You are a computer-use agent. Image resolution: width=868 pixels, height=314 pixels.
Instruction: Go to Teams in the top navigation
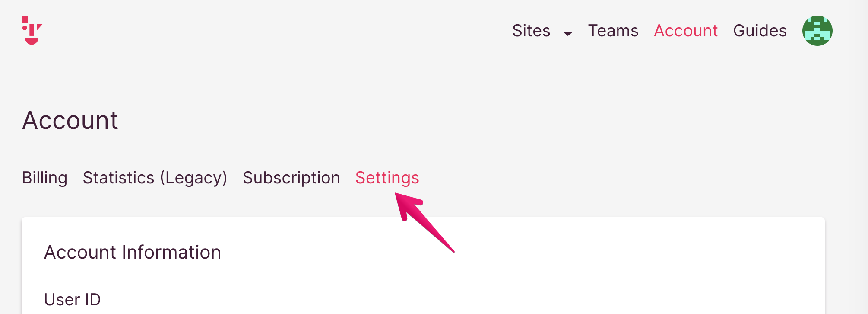coord(613,31)
